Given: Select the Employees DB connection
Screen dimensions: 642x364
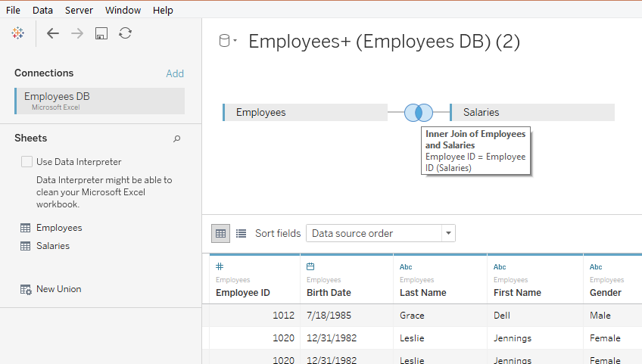Looking at the screenshot, I should 99,101.
